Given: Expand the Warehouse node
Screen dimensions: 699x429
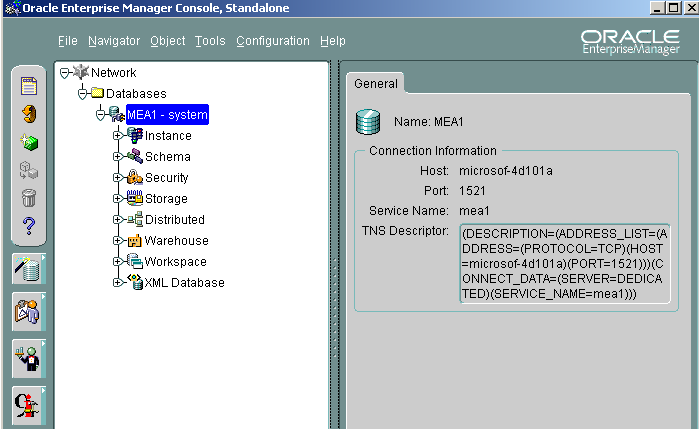Looking at the screenshot, I should click(x=117, y=240).
